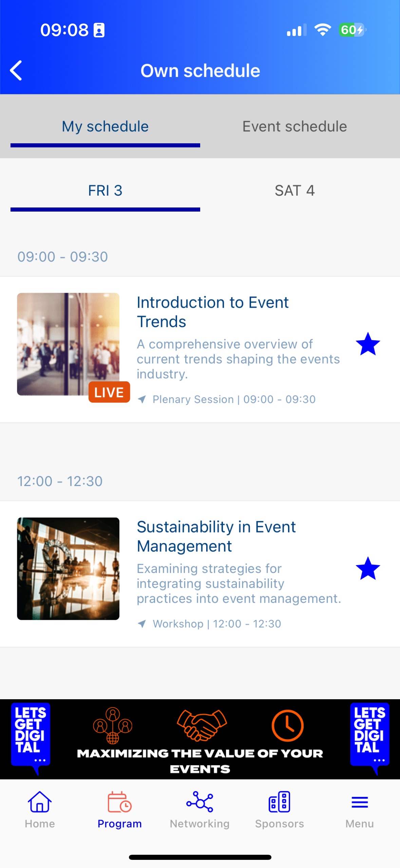This screenshot has width=400, height=868.
Task: Tap the Maximizing the Value banner
Action: [x=200, y=739]
